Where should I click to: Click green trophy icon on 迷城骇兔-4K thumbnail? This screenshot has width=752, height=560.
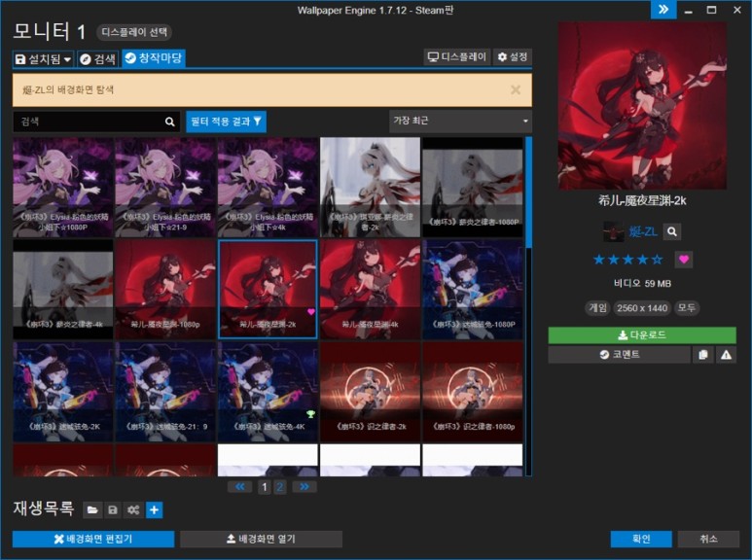pos(310,414)
